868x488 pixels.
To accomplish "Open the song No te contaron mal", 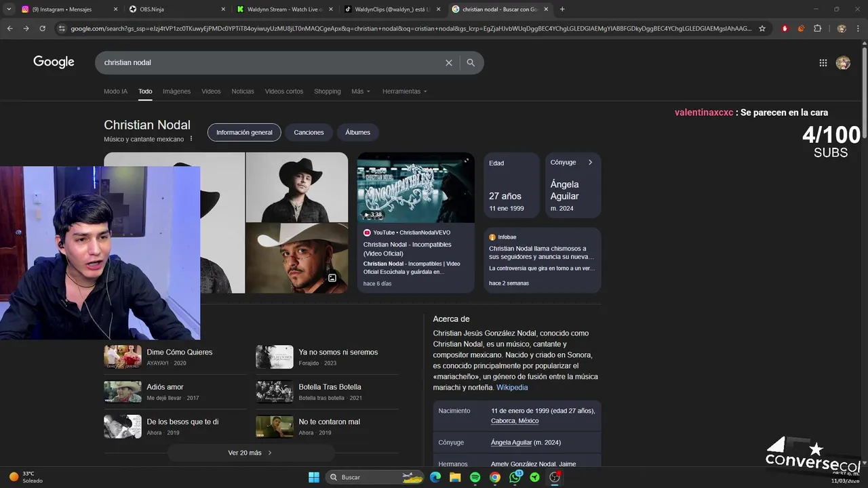I will [x=329, y=422].
